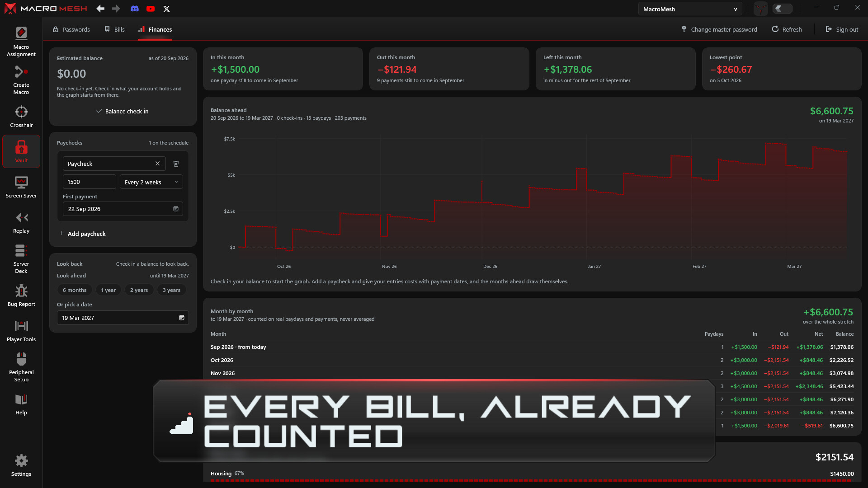This screenshot has width=868, height=488.
Task: Click the paycheck amount field 1500
Action: tap(90, 182)
